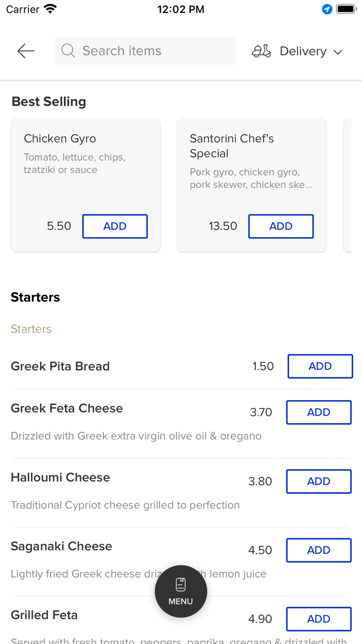Open the floating MENU button
362x644 pixels.
[180, 591]
